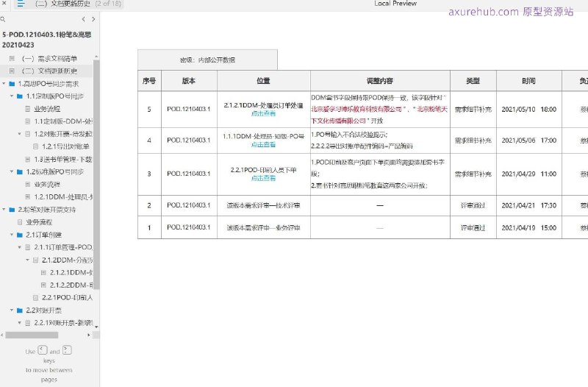
Task: Open the sitemap search magnifier icon
Action: pos(3,19)
